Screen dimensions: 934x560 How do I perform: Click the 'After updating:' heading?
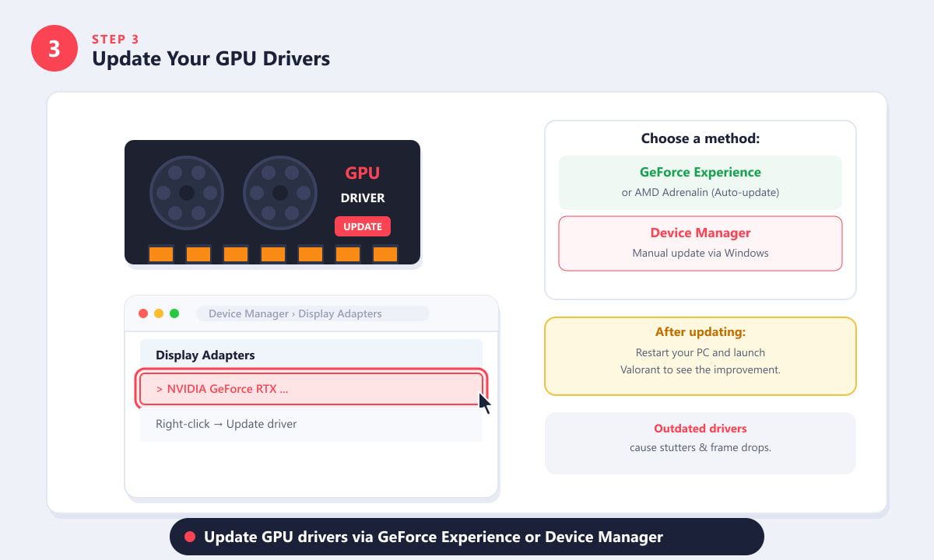[700, 332]
